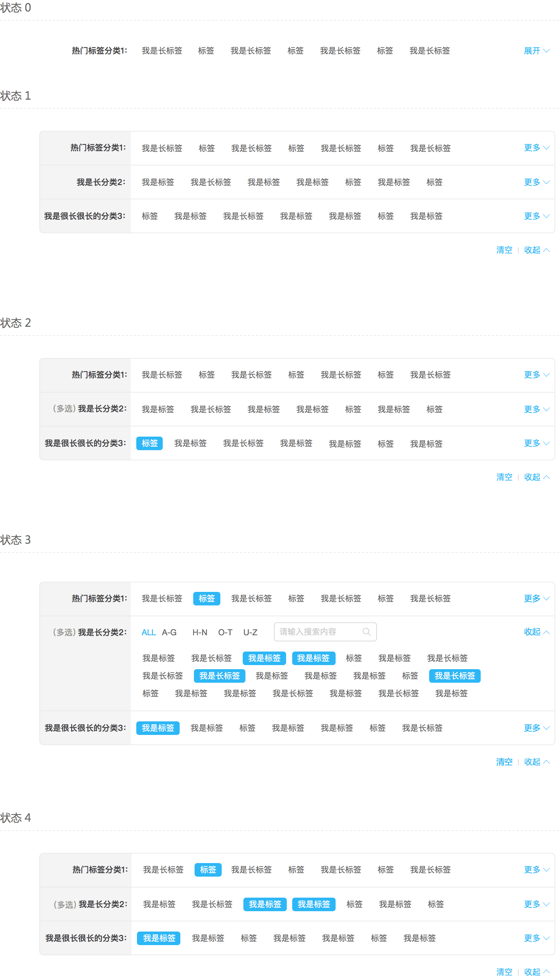The image size is (560, 979).
Task: Show 更多 for 我是长分类2 in 状态 1
Action: [x=537, y=182]
